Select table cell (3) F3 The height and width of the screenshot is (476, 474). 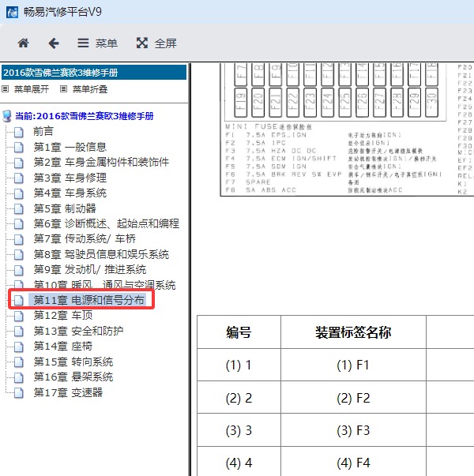[x=353, y=430]
